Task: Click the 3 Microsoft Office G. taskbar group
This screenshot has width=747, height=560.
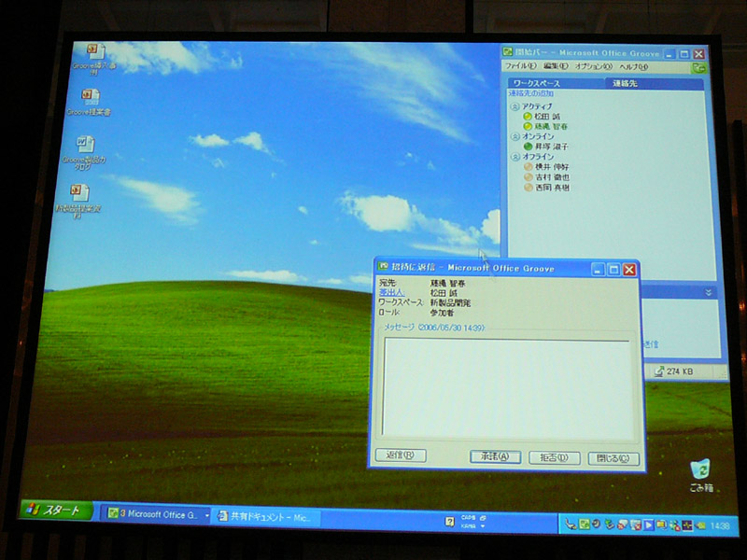Action: [x=153, y=514]
